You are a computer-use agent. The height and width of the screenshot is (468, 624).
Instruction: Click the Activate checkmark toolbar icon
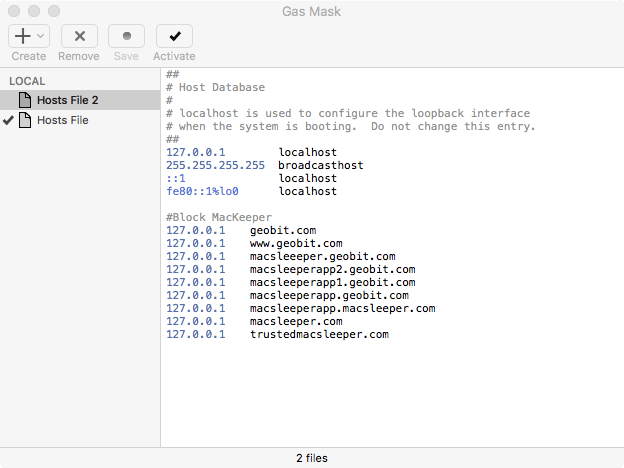coord(175,36)
